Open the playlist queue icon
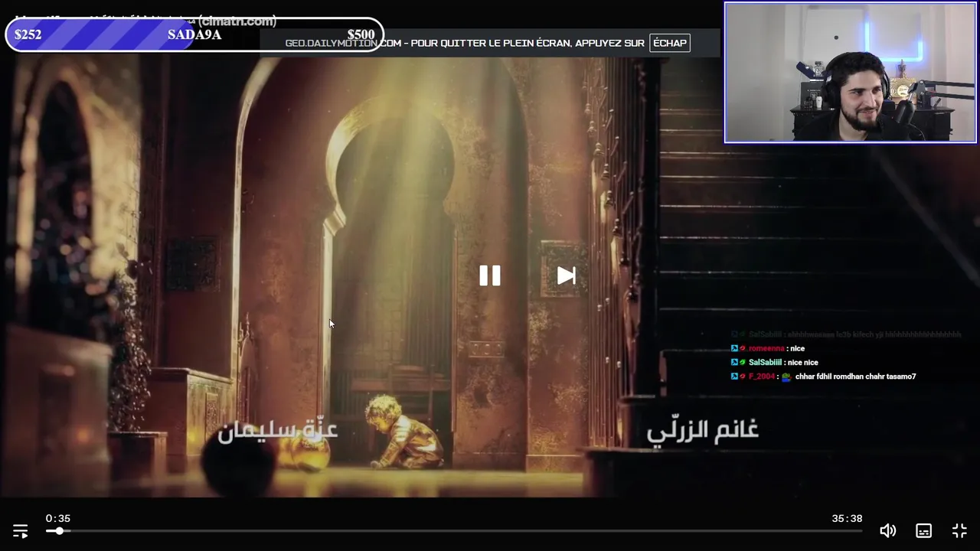The image size is (980, 551). pyautogui.click(x=20, y=530)
